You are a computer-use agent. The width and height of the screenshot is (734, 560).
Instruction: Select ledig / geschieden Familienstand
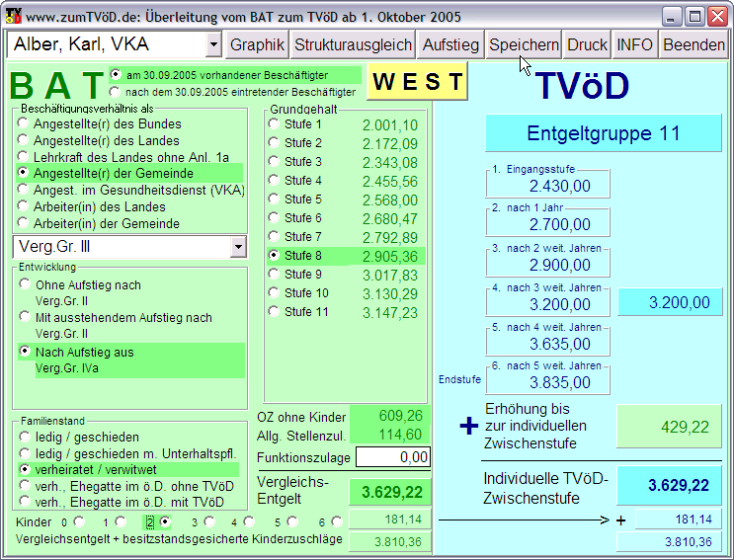[x=24, y=436]
